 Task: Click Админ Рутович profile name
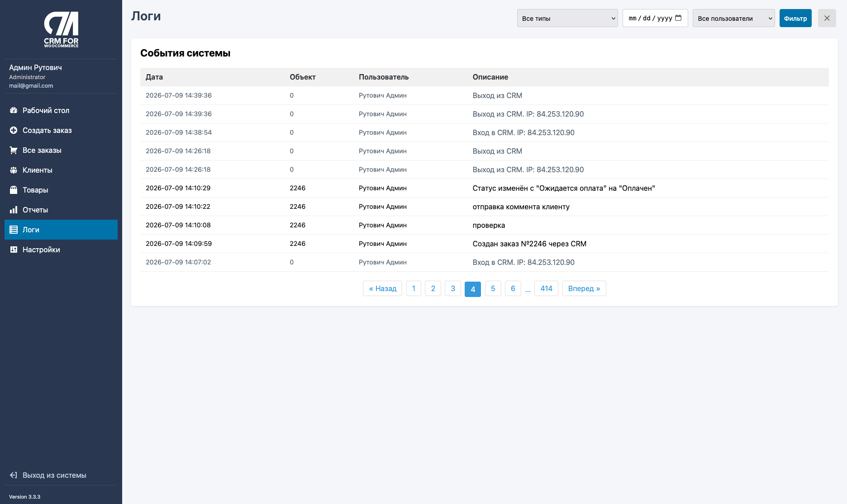[x=35, y=67]
